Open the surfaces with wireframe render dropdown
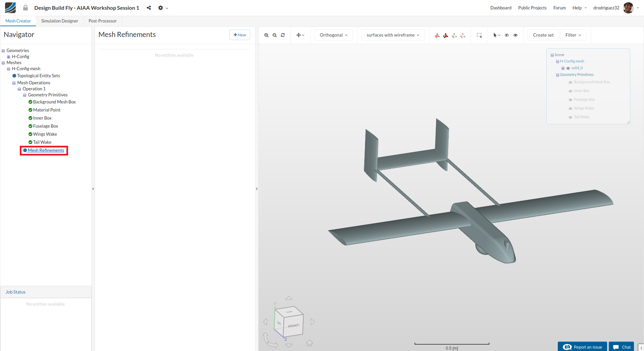Screen dimensions: 644x351 (x=393, y=35)
